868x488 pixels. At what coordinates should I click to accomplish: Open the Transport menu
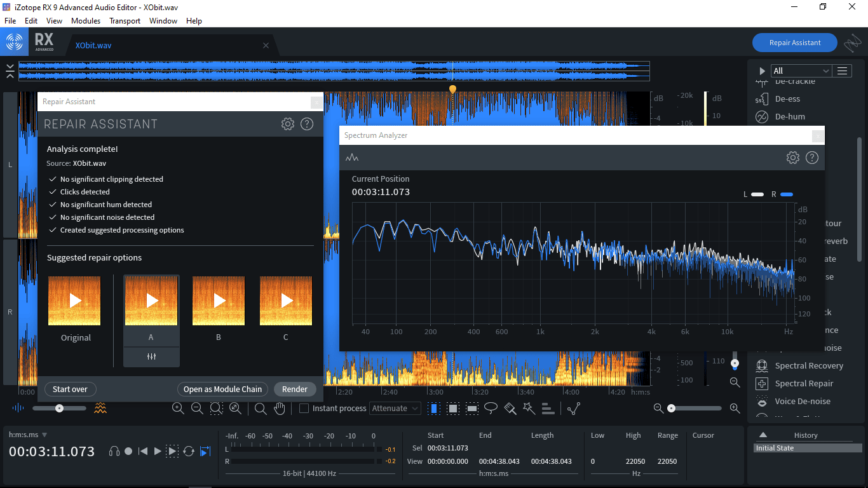(125, 21)
